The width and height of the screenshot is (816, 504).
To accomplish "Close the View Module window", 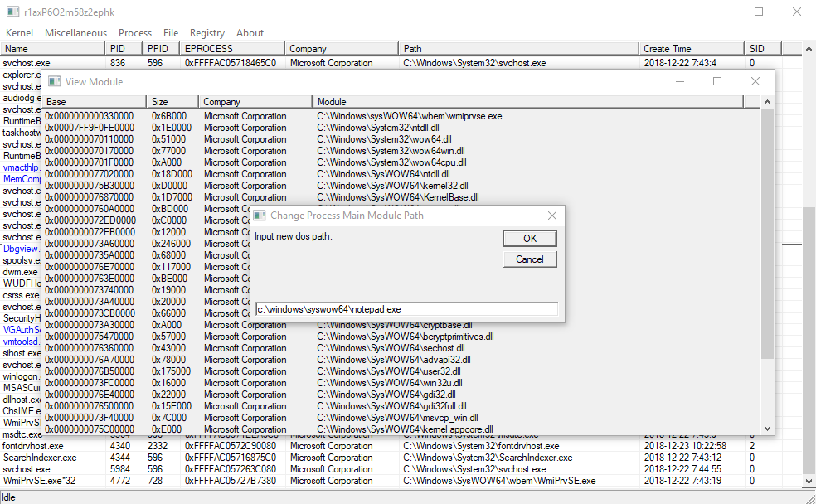I will click(x=755, y=81).
